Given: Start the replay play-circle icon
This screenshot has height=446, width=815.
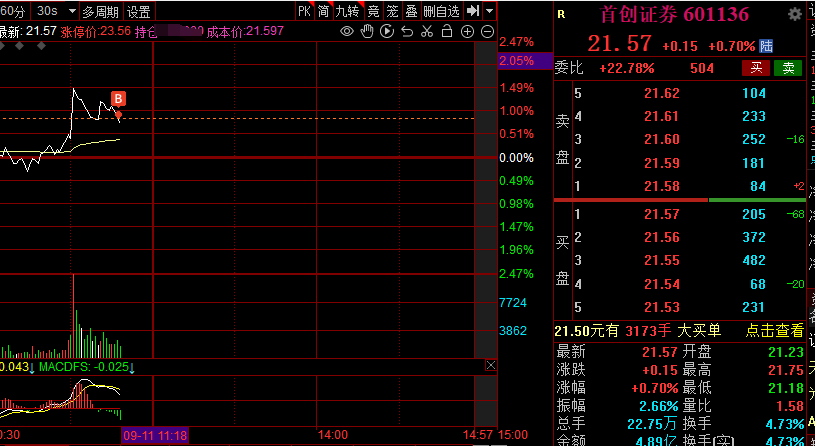Looking at the screenshot, I should (387, 31).
